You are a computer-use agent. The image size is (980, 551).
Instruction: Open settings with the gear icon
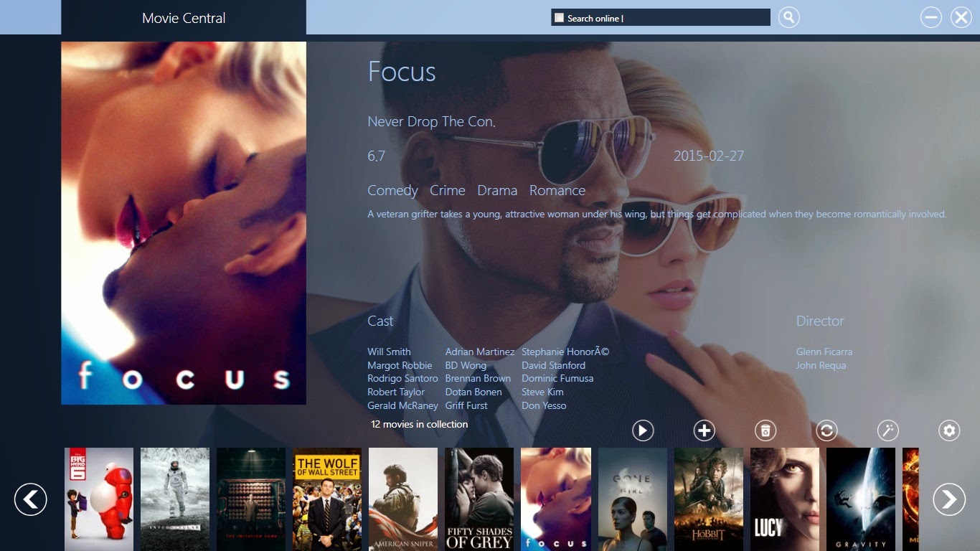pos(949,430)
